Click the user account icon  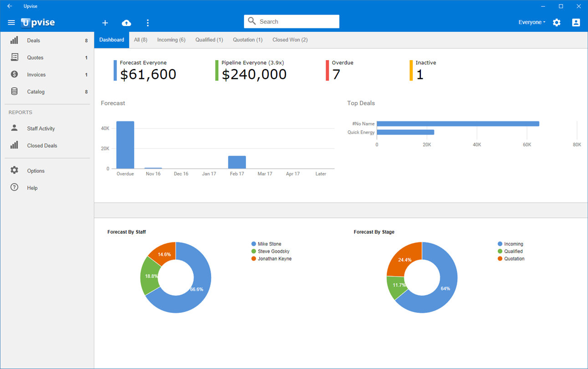click(x=576, y=22)
